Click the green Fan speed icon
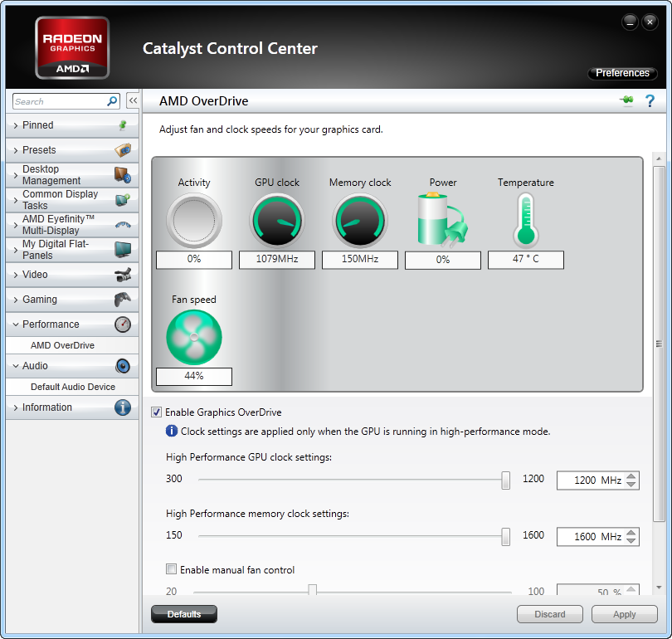This screenshot has width=672, height=639. [x=194, y=337]
